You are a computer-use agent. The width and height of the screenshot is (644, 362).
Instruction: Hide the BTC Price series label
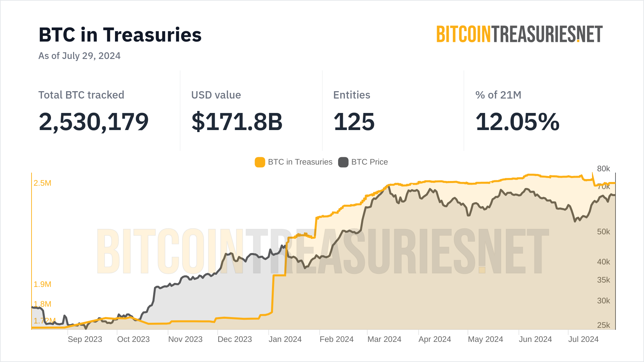(x=369, y=162)
